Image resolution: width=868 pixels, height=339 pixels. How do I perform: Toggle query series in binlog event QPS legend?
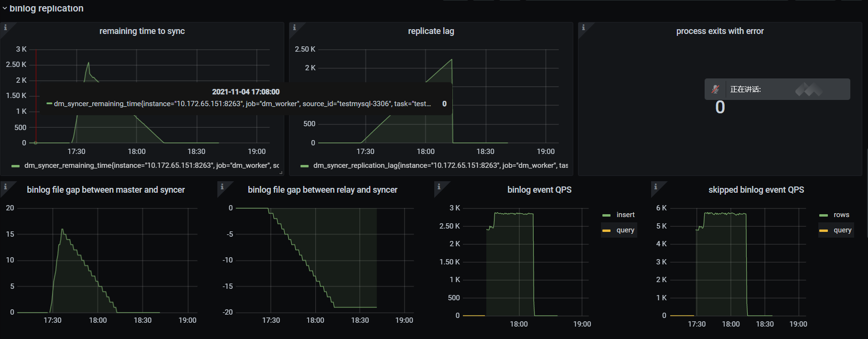coord(625,230)
